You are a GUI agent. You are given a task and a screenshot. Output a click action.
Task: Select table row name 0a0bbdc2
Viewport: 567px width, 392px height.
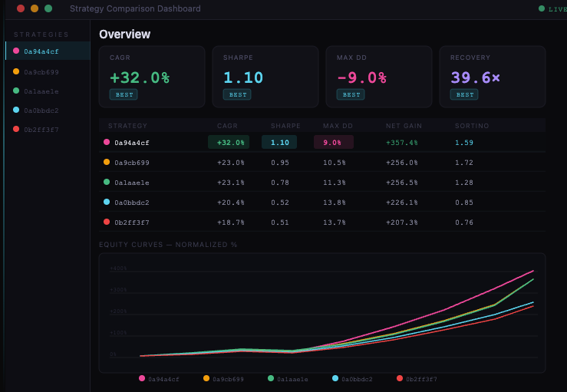click(132, 203)
